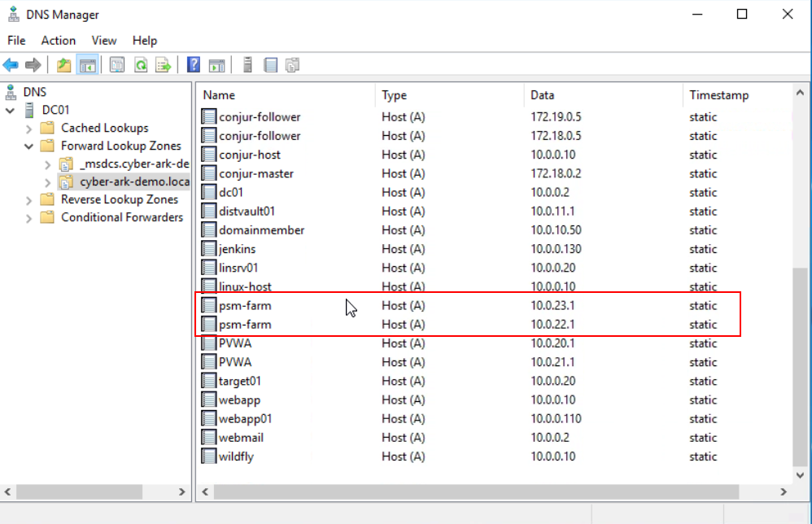
Task: Select the linux-host record name
Action: pyautogui.click(x=245, y=287)
